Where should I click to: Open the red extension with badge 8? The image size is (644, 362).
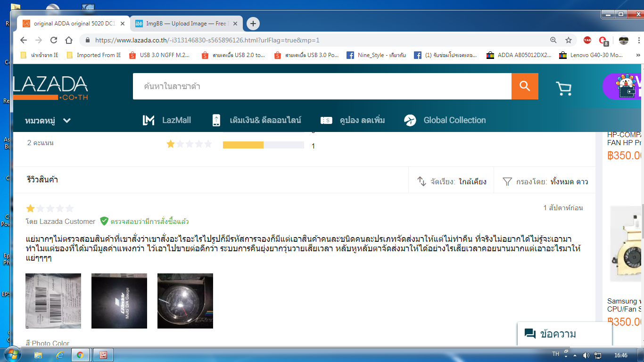603,41
